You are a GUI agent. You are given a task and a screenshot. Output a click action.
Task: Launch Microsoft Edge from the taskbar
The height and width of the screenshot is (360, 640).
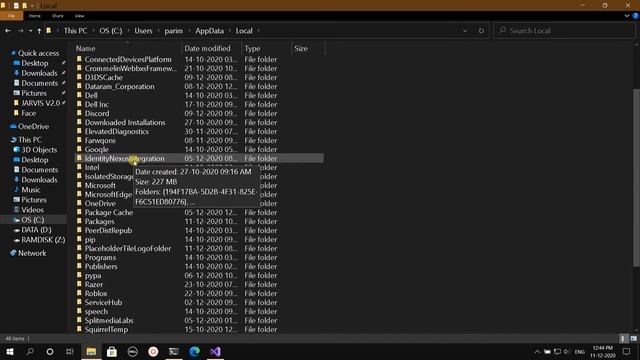click(x=195, y=351)
